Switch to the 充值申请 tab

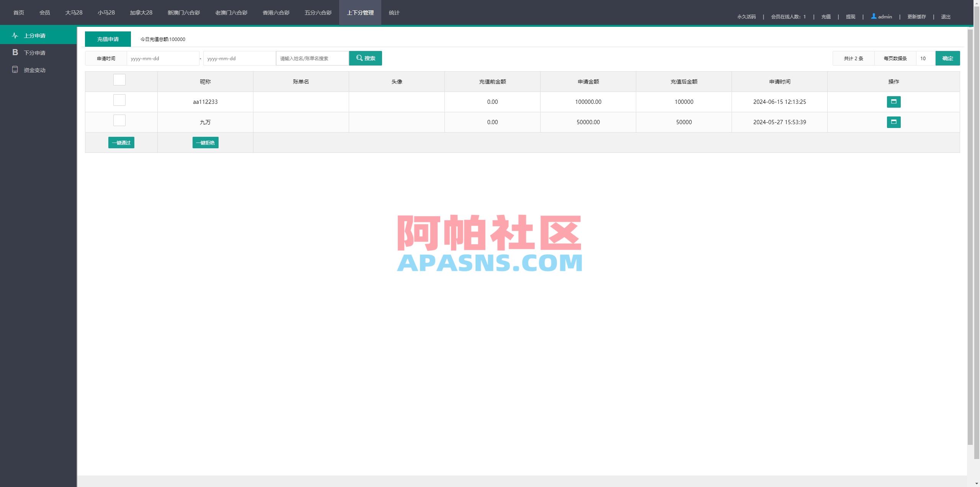tap(108, 39)
